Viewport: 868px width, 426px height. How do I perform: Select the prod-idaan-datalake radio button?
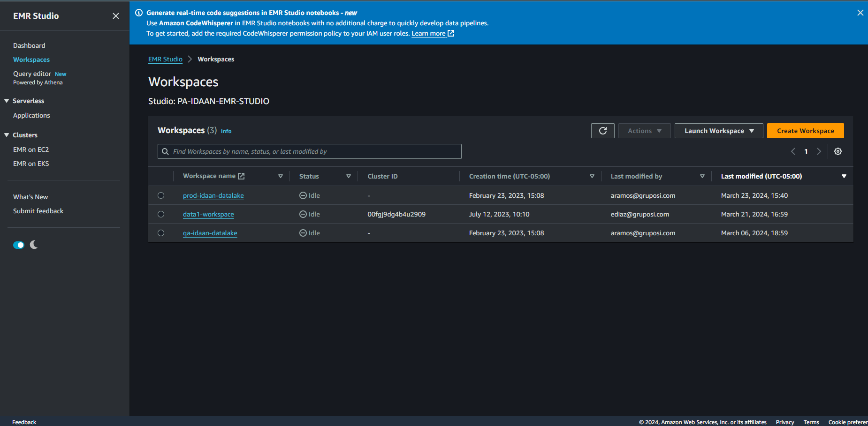click(161, 195)
